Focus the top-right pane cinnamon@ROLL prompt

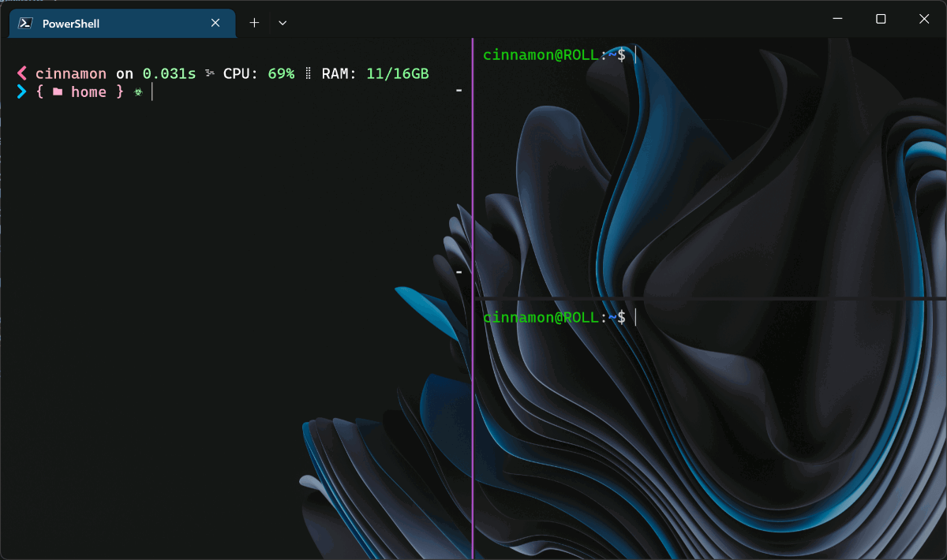pos(554,54)
